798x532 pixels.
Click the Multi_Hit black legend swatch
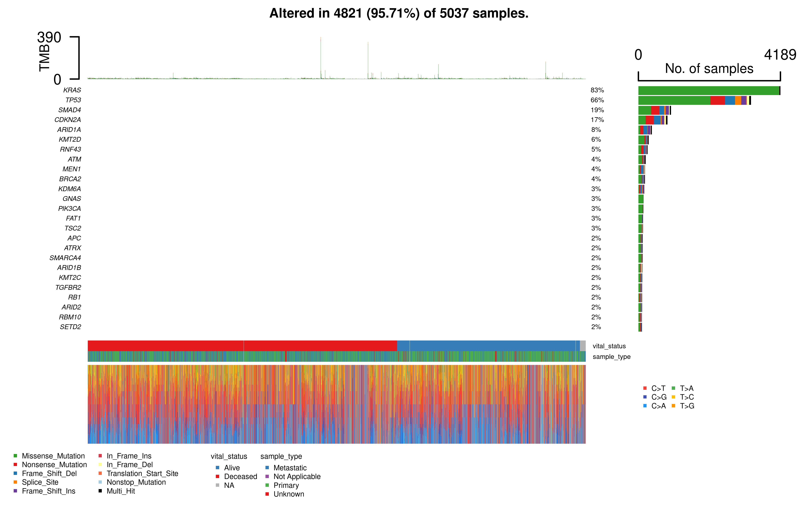coord(100,491)
